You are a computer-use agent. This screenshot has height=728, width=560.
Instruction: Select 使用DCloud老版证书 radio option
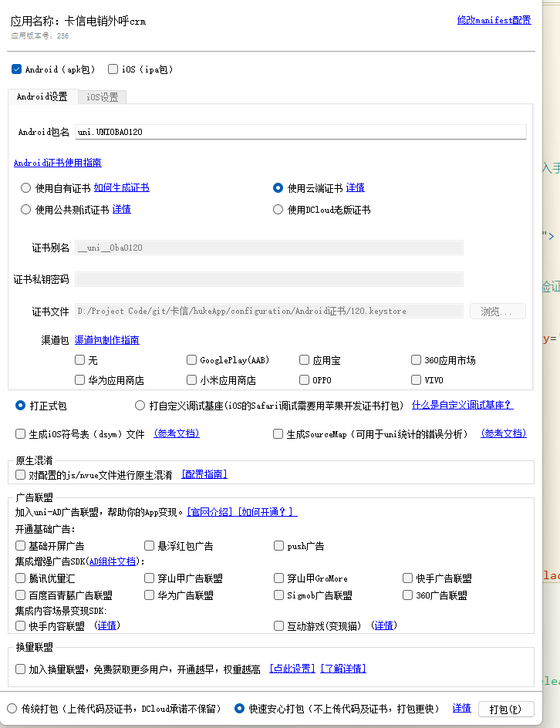click(x=278, y=210)
